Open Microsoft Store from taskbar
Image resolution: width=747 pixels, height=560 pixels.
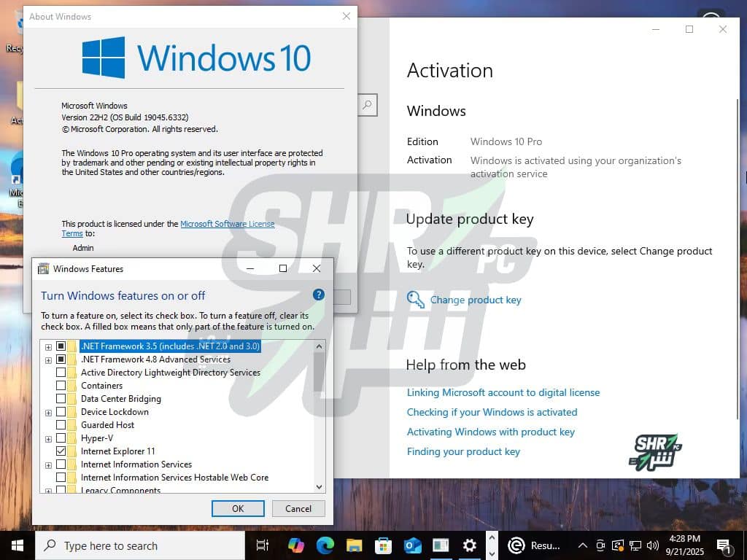click(x=383, y=545)
